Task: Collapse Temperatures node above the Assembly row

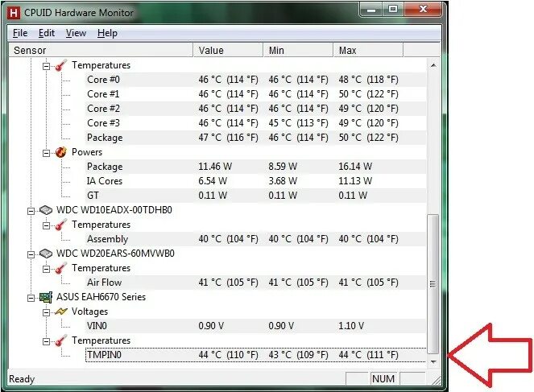Action: (46, 226)
